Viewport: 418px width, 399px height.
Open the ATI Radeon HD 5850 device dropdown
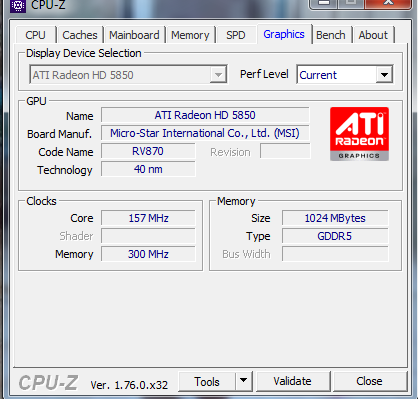(128, 74)
